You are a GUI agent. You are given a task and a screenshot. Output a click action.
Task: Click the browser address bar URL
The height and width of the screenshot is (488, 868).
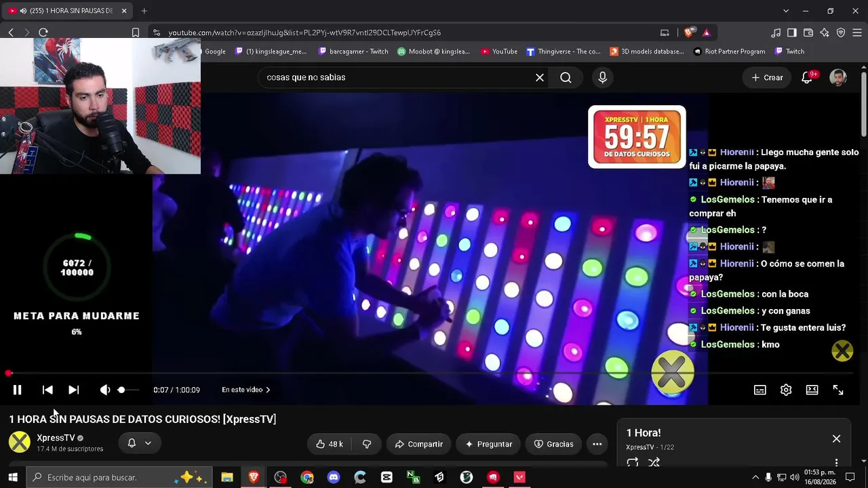pos(304,33)
